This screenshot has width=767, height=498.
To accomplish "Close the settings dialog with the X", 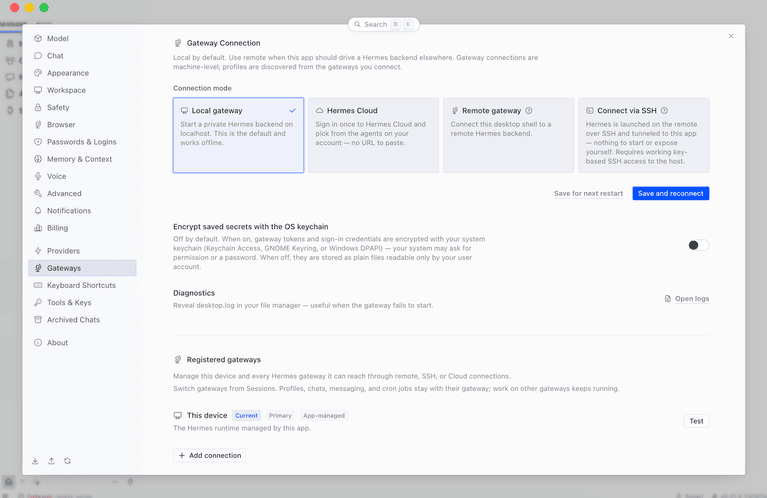I will [731, 36].
